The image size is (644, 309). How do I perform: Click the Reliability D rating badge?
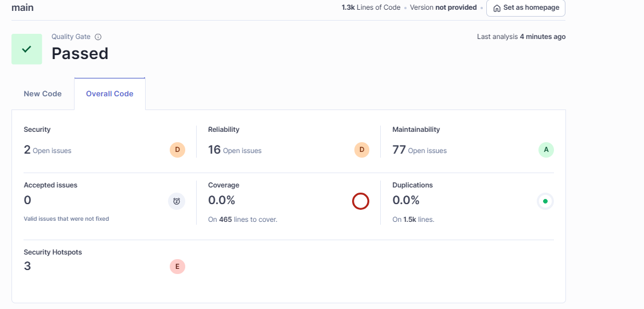362,150
